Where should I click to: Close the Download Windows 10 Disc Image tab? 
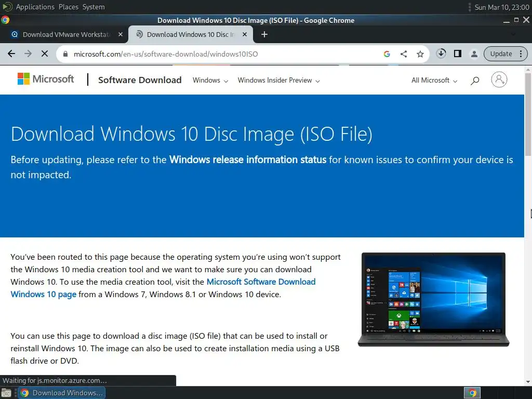coord(245,34)
